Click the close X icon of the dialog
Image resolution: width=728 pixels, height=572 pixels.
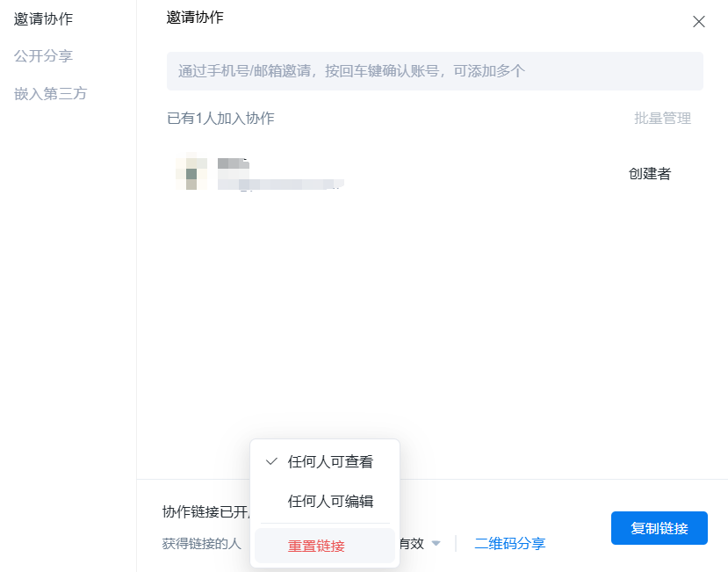click(699, 21)
